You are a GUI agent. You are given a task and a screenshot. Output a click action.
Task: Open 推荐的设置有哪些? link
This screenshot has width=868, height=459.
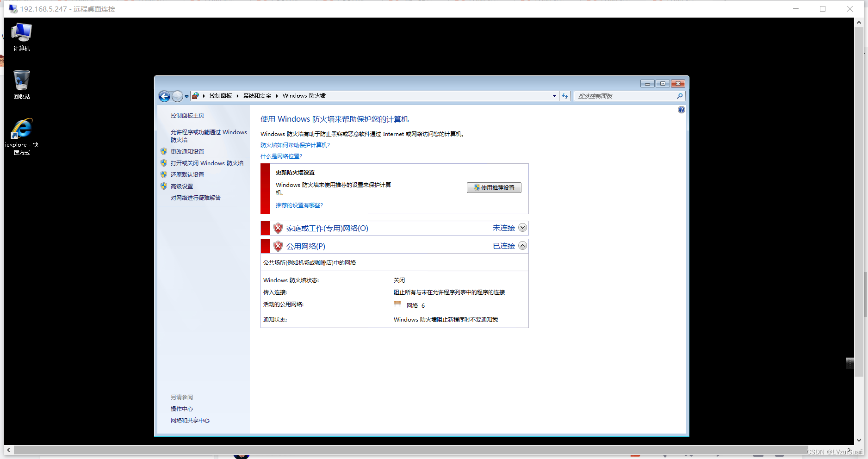(x=299, y=205)
